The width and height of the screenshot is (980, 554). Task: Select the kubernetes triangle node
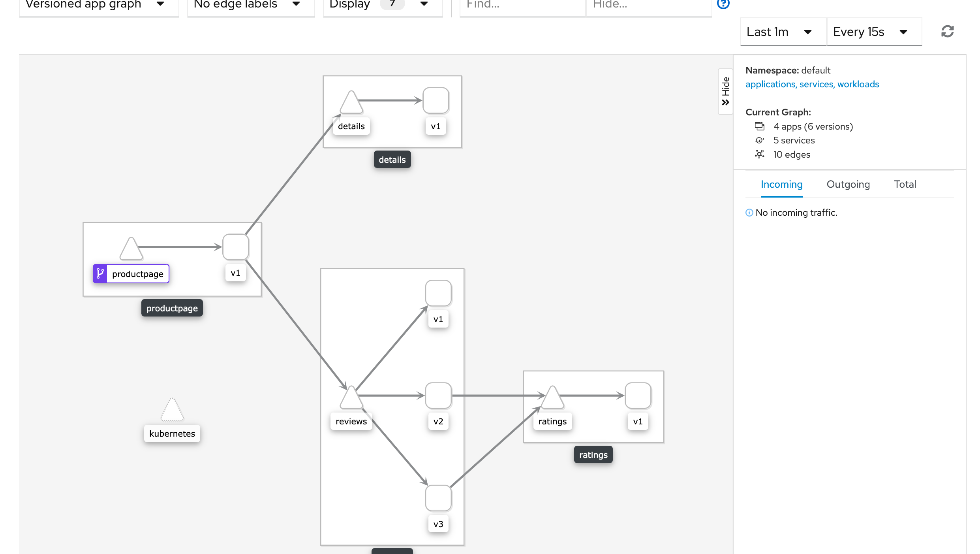click(x=172, y=411)
